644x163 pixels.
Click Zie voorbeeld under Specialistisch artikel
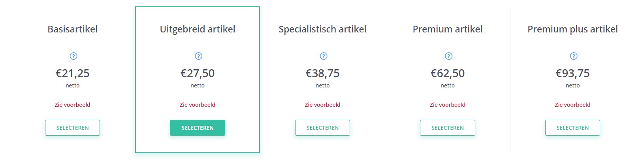pyautogui.click(x=322, y=105)
